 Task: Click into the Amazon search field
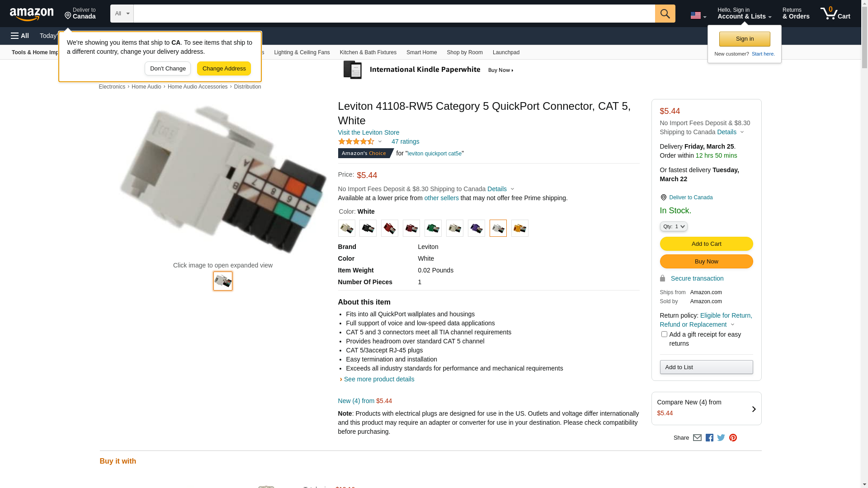click(394, 14)
